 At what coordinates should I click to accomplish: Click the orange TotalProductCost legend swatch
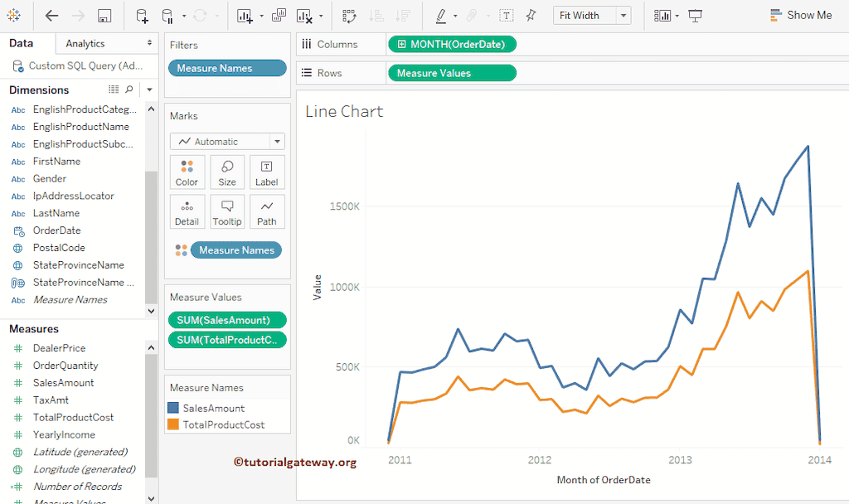(x=173, y=424)
